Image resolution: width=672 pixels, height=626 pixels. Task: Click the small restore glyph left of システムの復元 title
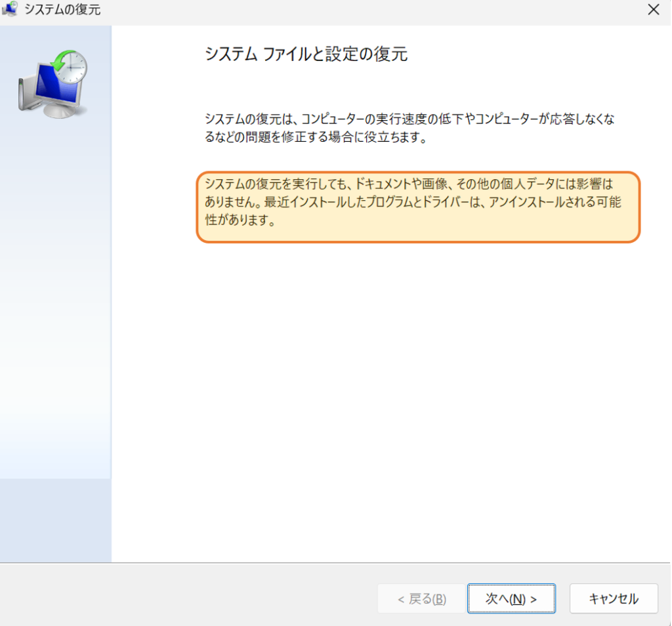pyautogui.click(x=10, y=10)
